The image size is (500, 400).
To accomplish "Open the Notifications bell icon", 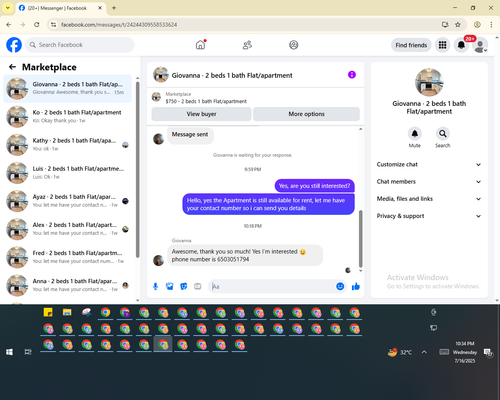I will (461, 45).
